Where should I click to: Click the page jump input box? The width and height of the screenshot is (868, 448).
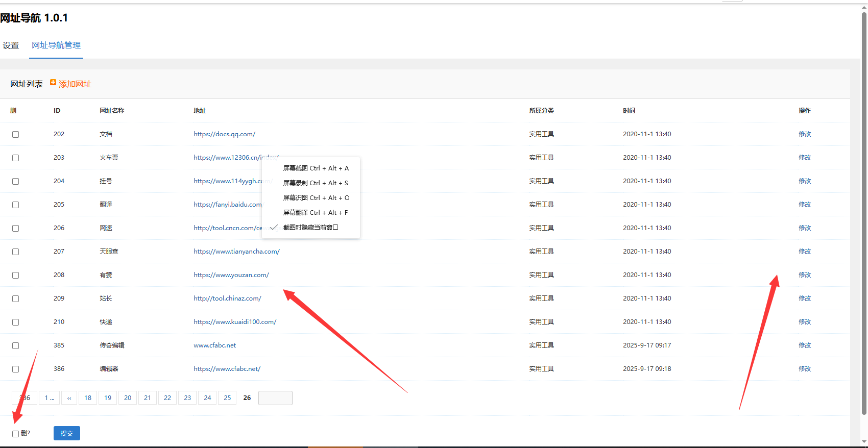[x=275, y=398]
